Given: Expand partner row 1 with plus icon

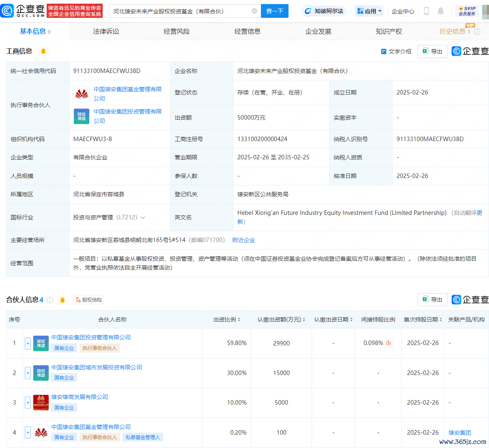Looking at the screenshot, I should (28, 343).
